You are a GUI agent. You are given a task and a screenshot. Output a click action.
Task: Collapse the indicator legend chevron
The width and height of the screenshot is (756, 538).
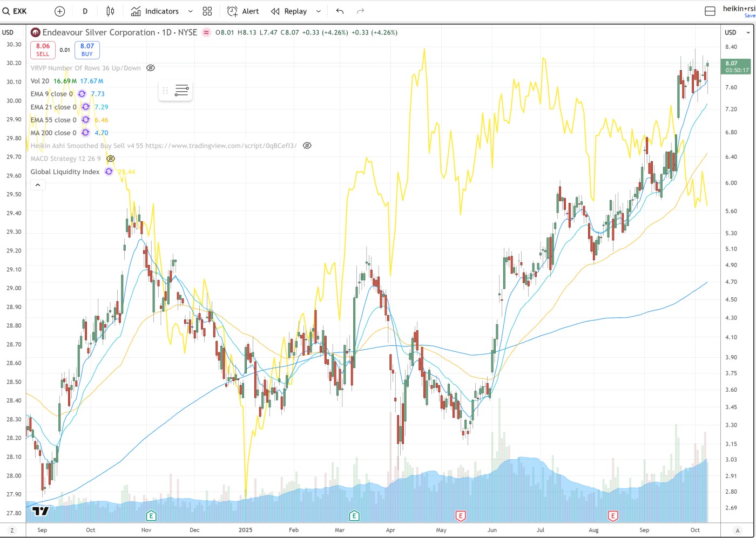click(x=38, y=185)
